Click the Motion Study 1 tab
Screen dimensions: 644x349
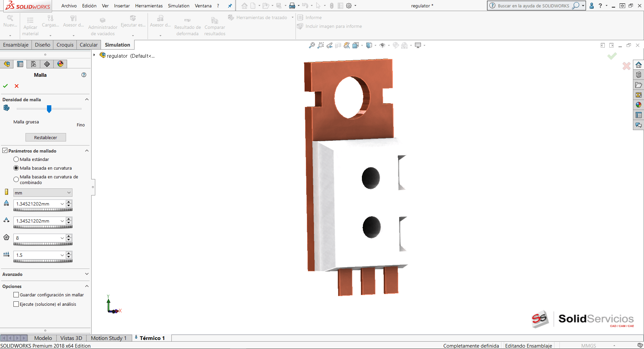109,338
